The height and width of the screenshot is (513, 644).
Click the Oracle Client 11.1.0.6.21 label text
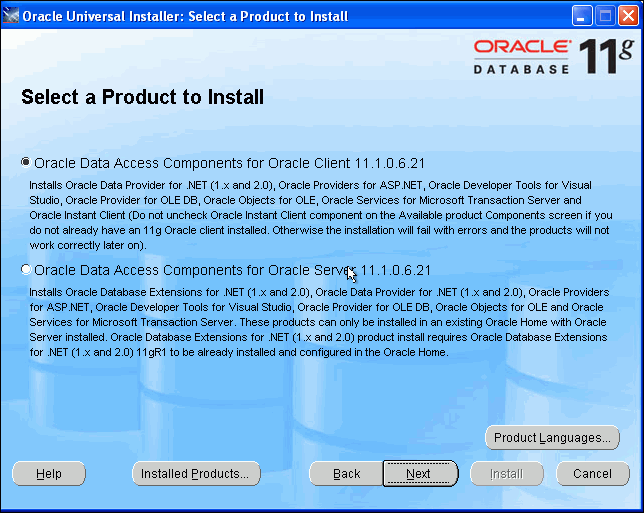[x=233, y=162]
